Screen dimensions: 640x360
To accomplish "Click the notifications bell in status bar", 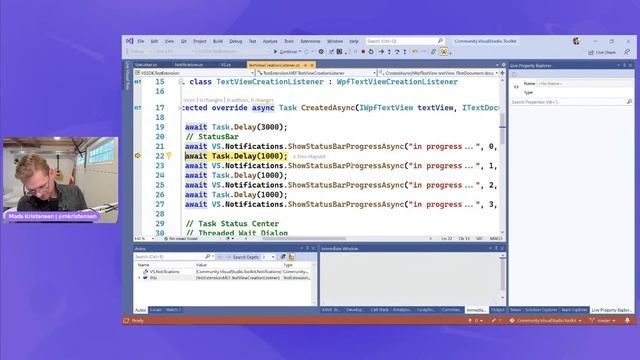I will tap(627, 320).
